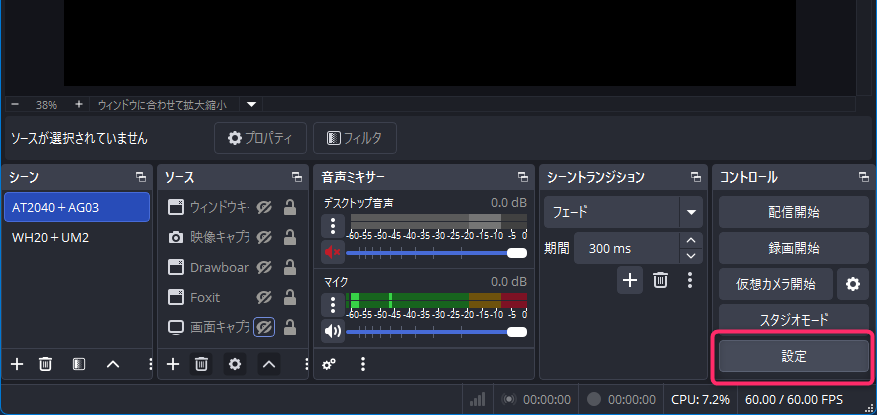877x415 pixels.
Task: Open the フェード transition dropdown
Action: click(690, 212)
